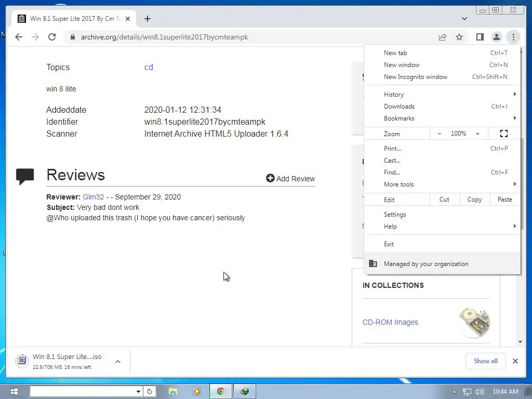This screenshot has height=399, width=532.
Task: Click the taskbar address input field
Action: (x=83, y=391)
